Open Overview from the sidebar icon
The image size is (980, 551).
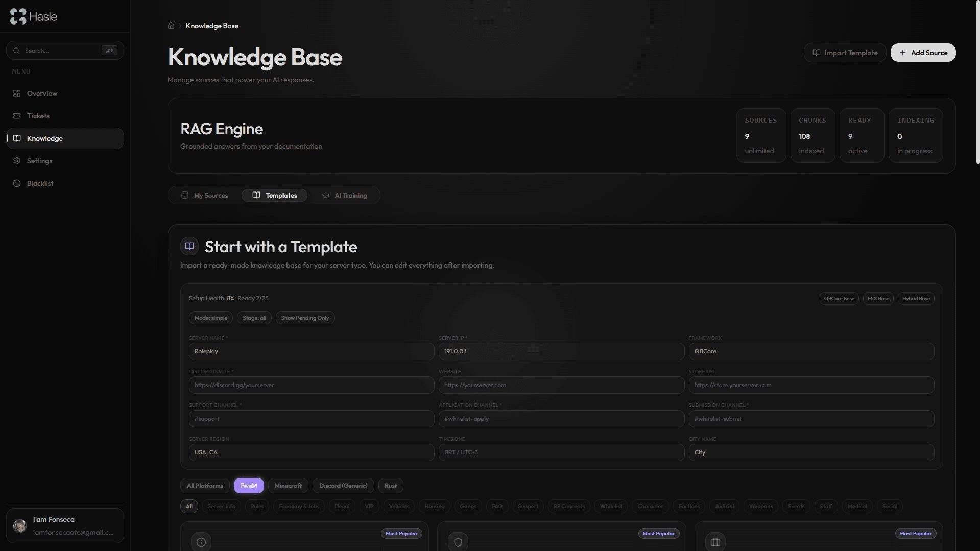click(x=17, y=93)
